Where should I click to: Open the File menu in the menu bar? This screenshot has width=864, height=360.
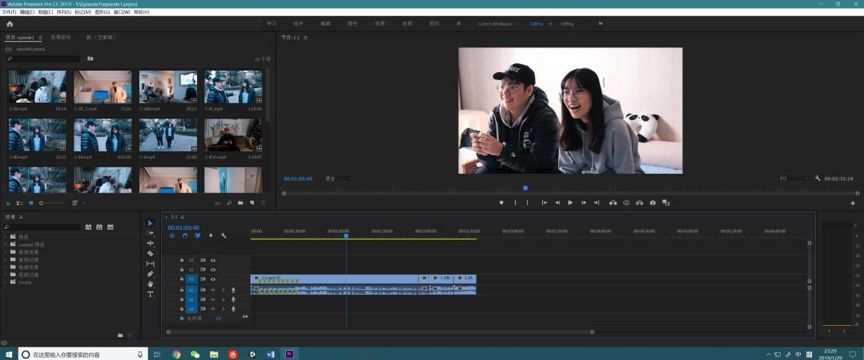[9, 12]
